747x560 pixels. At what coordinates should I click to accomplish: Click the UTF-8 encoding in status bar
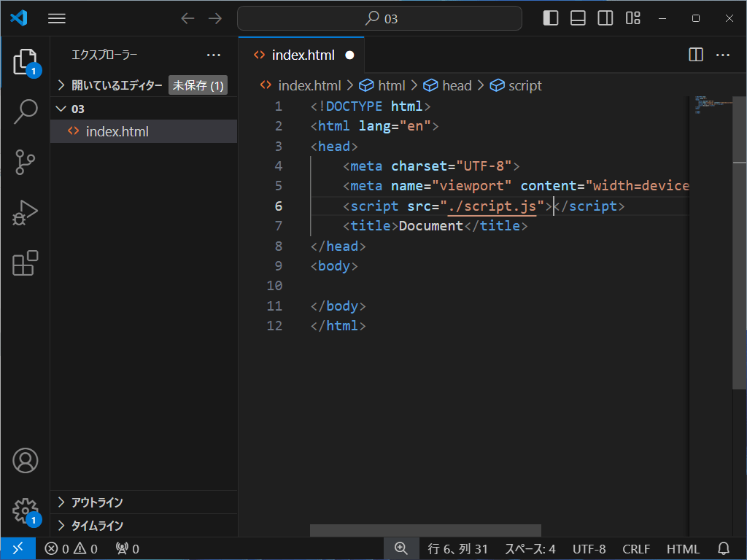click(589, 548)
